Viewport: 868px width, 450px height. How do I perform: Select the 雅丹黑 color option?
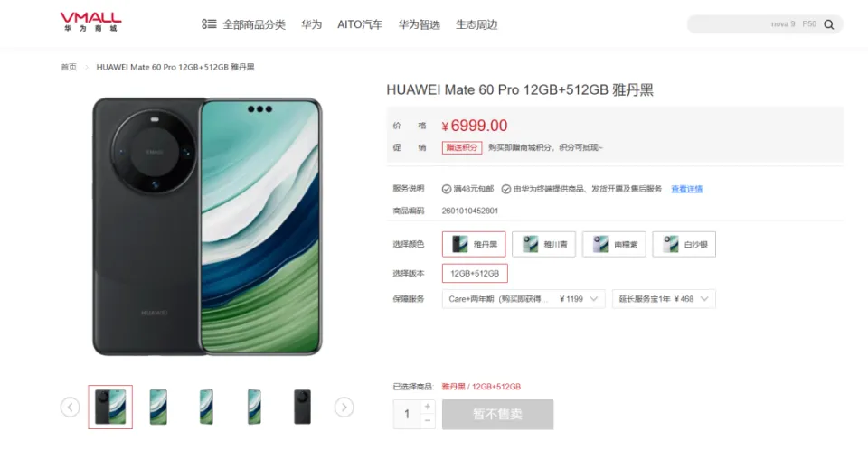coord(474,244)
